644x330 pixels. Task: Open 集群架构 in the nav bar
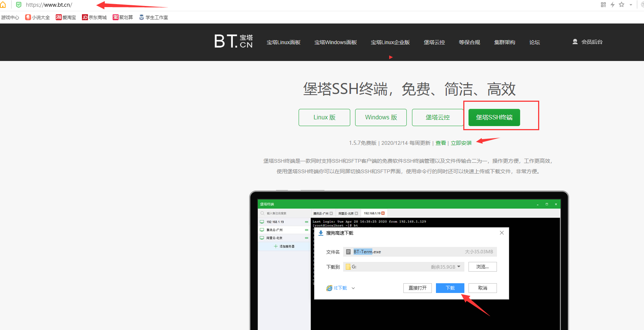point(505,42)
